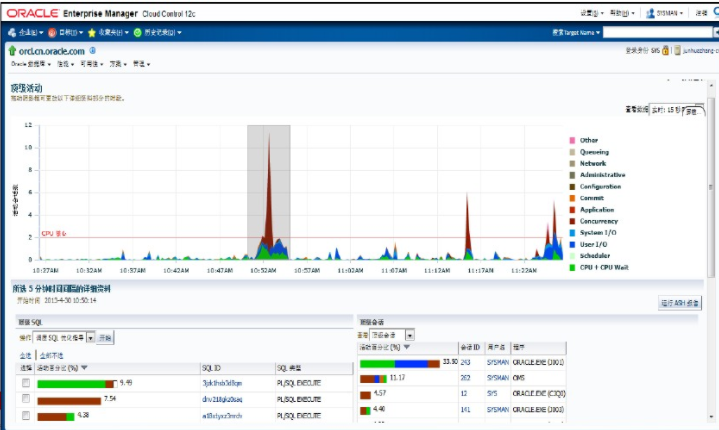Click the lock icon beside SYS login
The height and width of the screenshot is (430, 719).
665,50
